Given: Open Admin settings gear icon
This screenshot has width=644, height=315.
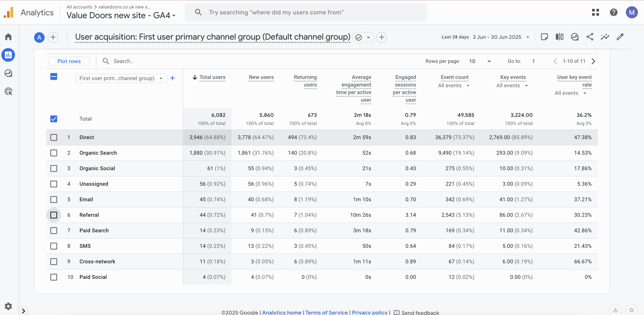Looking at the screenshot, I should tap(8, 306).
